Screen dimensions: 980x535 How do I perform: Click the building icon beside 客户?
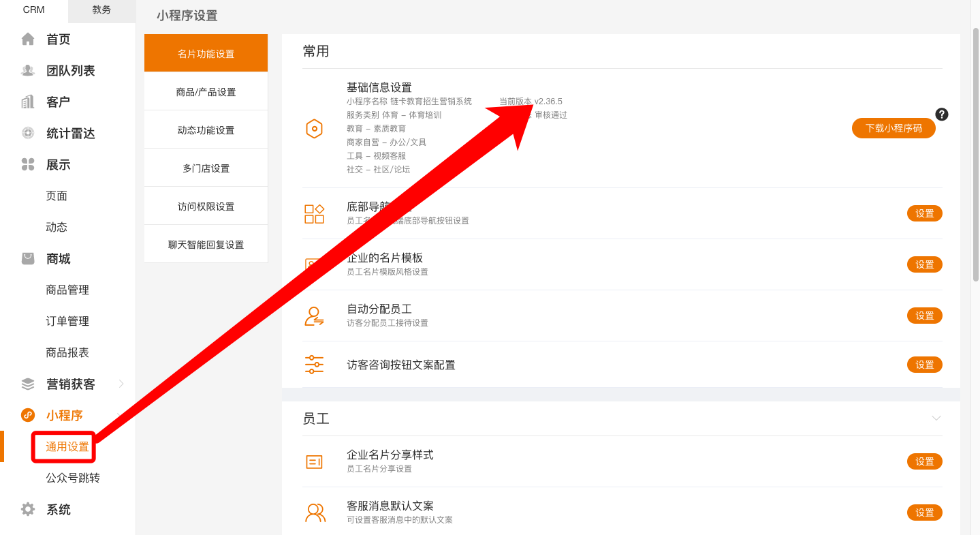point(28,102)
